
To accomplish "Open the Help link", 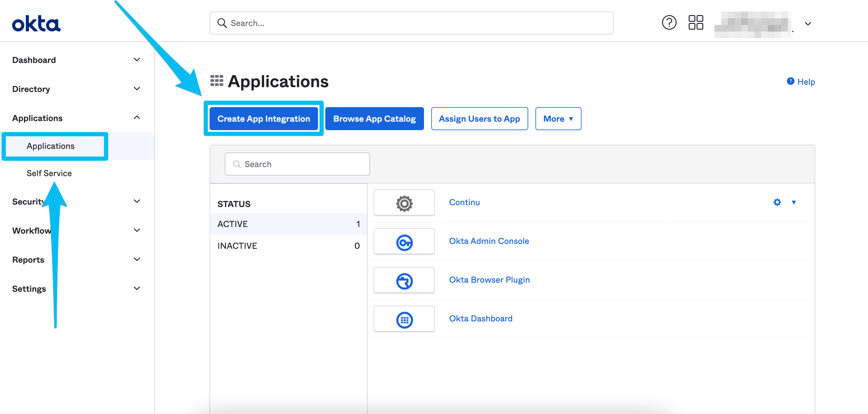I will click(x=806, y=82).
